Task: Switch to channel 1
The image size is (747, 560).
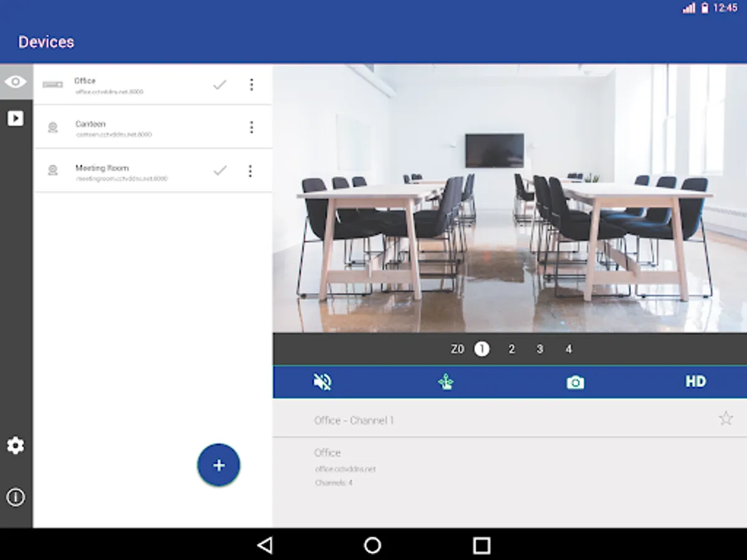Action: tap(482, 349)
